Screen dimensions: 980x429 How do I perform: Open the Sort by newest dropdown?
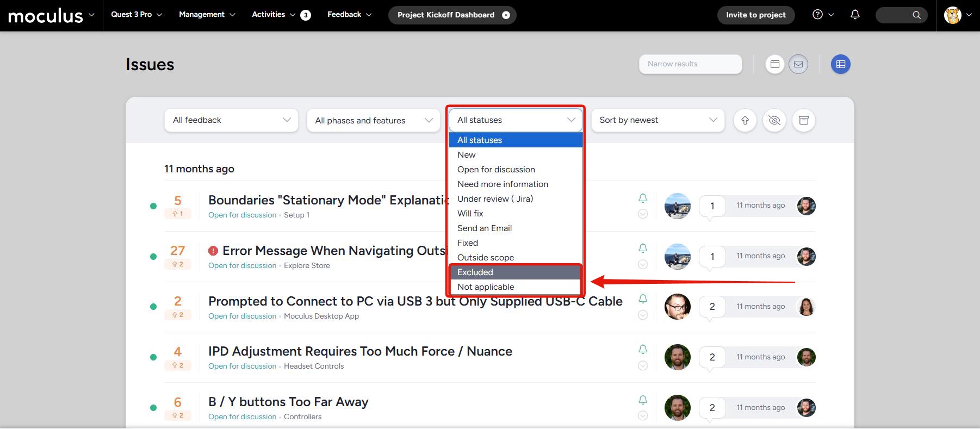click(658, 120)
